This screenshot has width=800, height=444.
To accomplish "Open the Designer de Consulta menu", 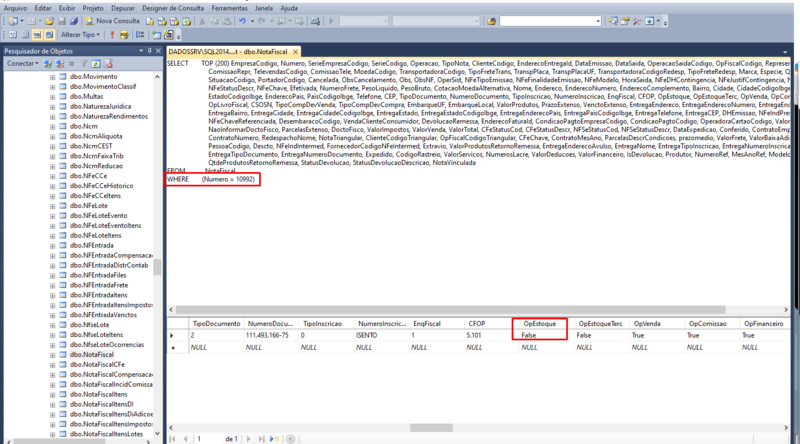I will (x=172, y=8).
